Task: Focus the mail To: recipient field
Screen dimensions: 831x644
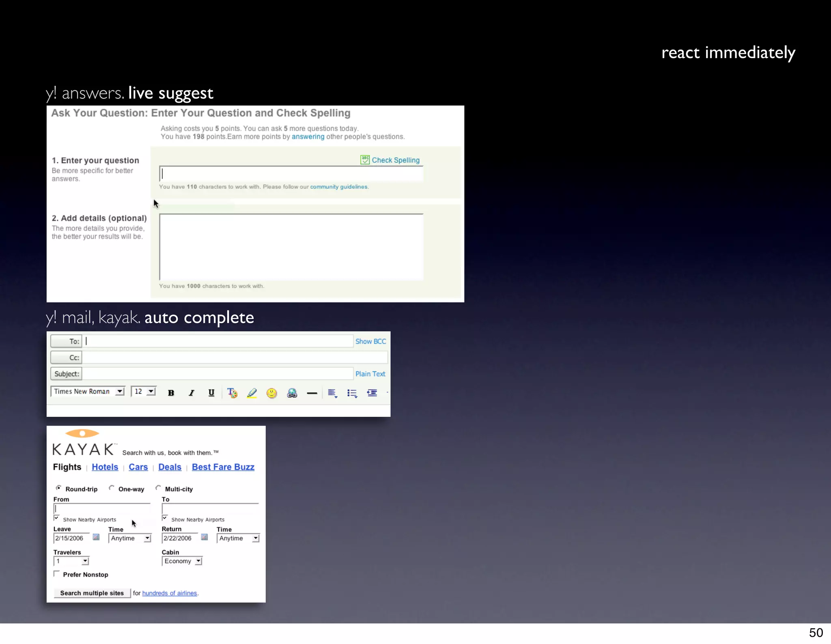Action: point(218,341)
